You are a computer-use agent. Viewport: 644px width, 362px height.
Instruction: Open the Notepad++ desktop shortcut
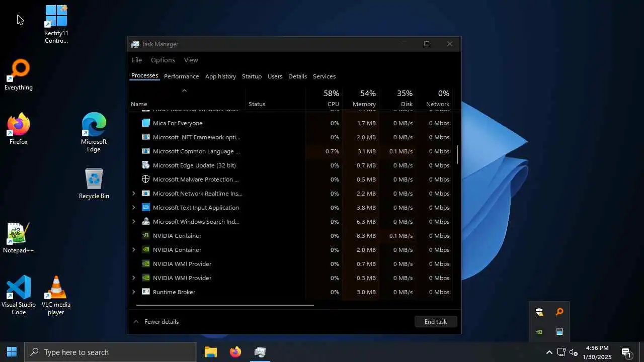click(19, 238)
